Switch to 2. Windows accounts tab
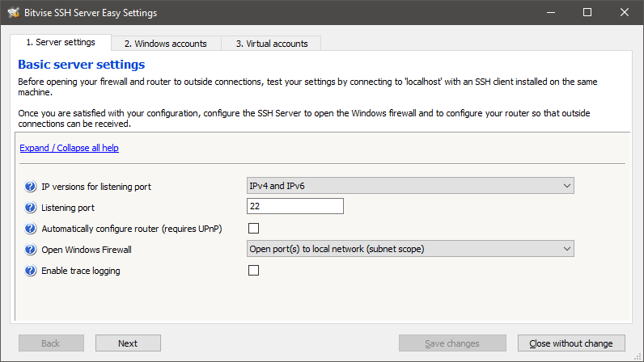 pyautogui.click(x=166, y=44)
